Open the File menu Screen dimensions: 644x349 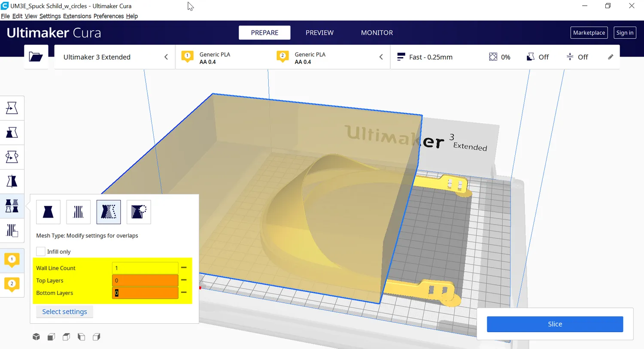[x=5, y=16]
